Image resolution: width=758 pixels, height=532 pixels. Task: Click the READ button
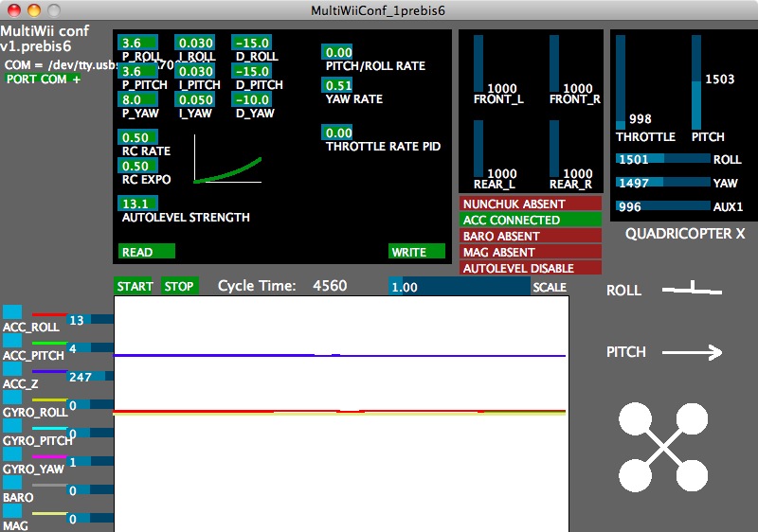pyautogui.click(x=147, y=252)
